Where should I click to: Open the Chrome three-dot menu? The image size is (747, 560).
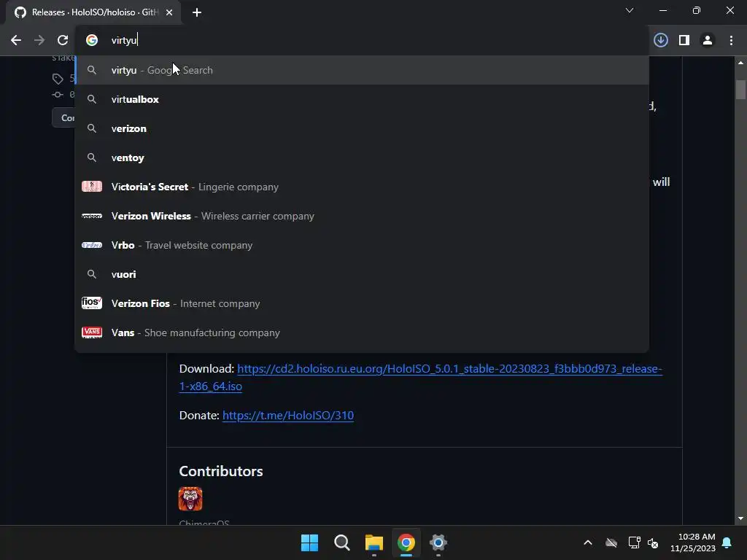731,41
